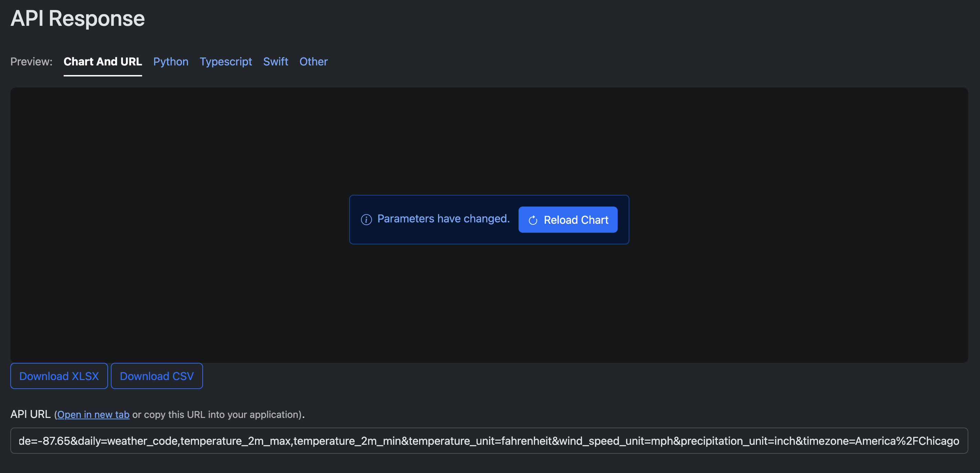980x473 pixels.
Task: Switch to the Other tab
Action: (x=313, y=62)
